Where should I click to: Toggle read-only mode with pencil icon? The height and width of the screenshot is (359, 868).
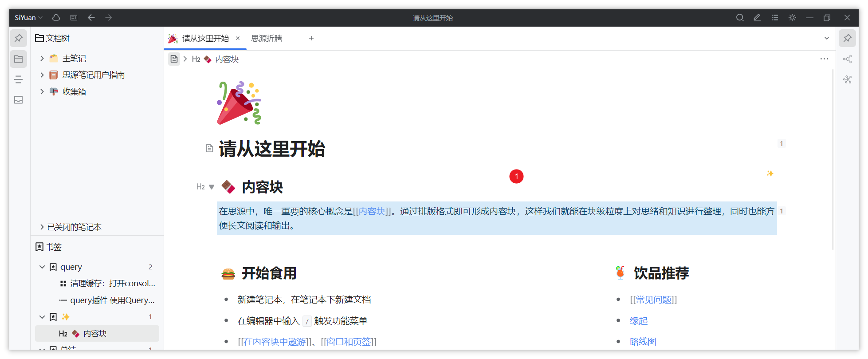click(757, 18)
